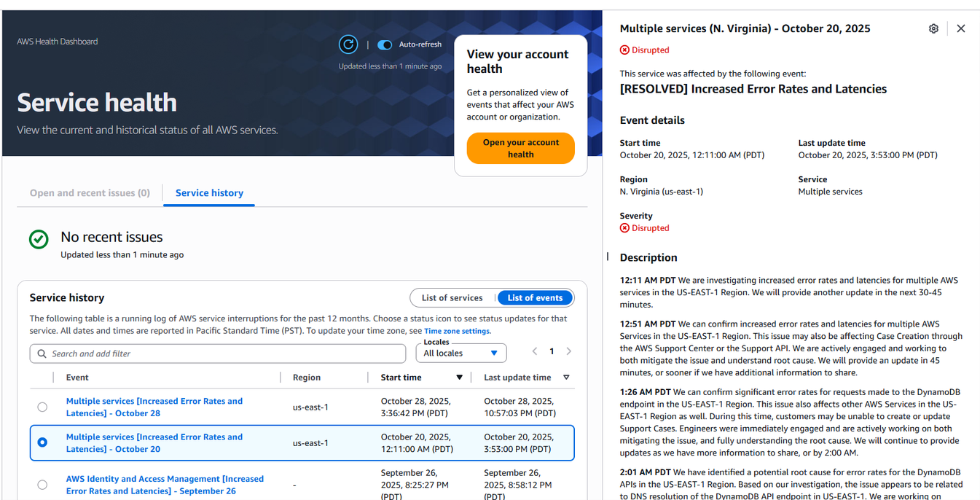Click the search magnifier icon in filter
The image size is (980, 500).
[x=42, y=353]
